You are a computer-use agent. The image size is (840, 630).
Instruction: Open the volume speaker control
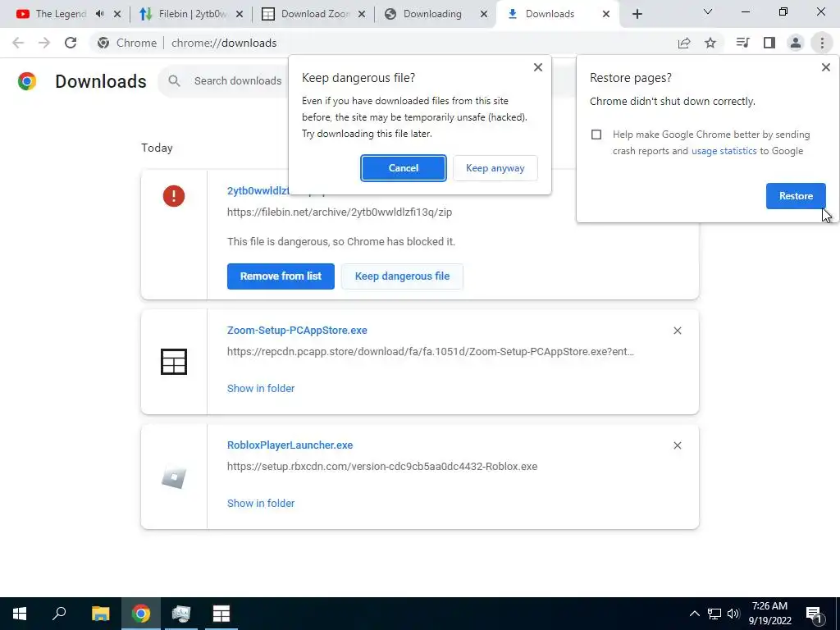coord(733,614)
